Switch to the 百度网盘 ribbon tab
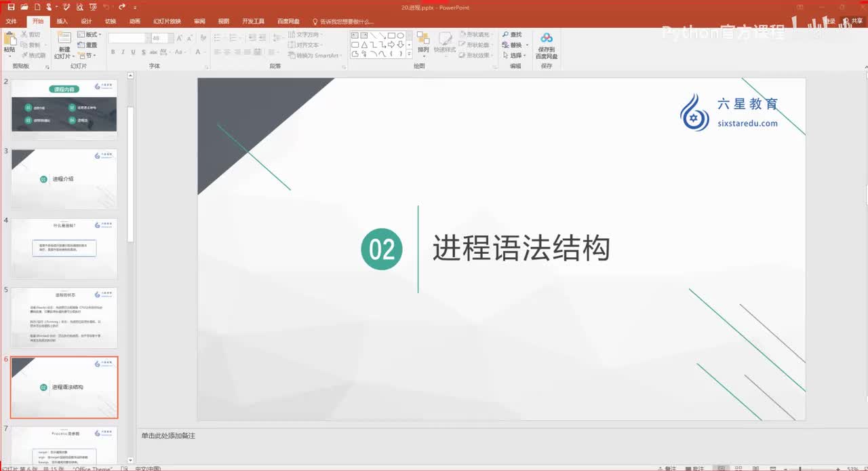868x471 pixels. click(288, 21)
